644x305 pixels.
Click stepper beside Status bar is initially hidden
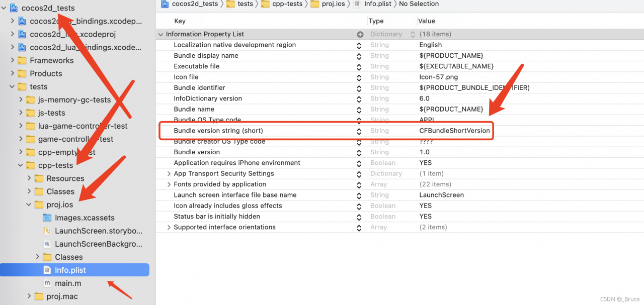(x=359, y=217)
